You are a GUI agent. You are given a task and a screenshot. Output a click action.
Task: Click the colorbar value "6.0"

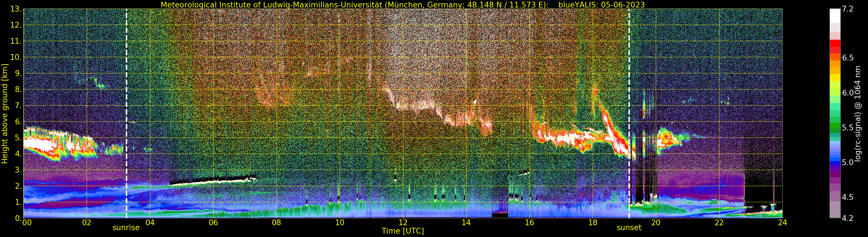(848, 93)
